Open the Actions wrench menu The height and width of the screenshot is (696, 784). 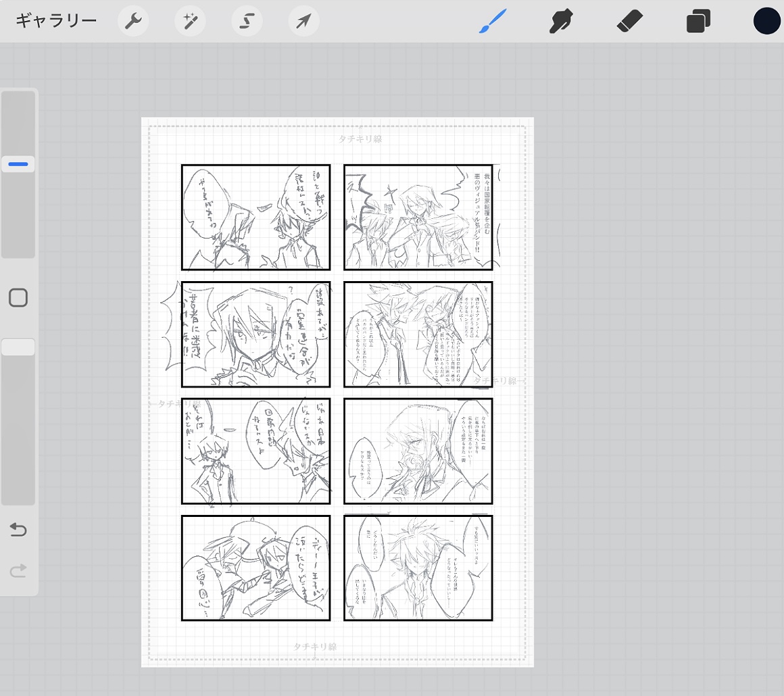(x=133, y=22)
